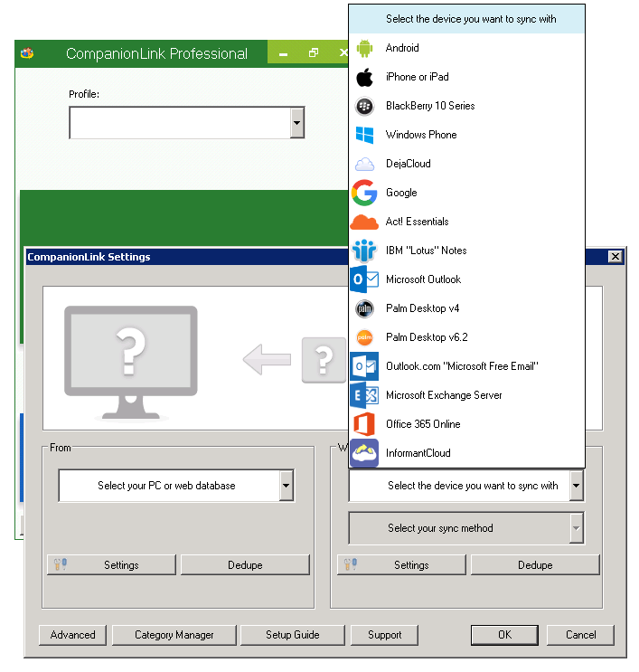
Task: Choose Android from the device list
Action: pyautogui.click(x=467, y=48)
